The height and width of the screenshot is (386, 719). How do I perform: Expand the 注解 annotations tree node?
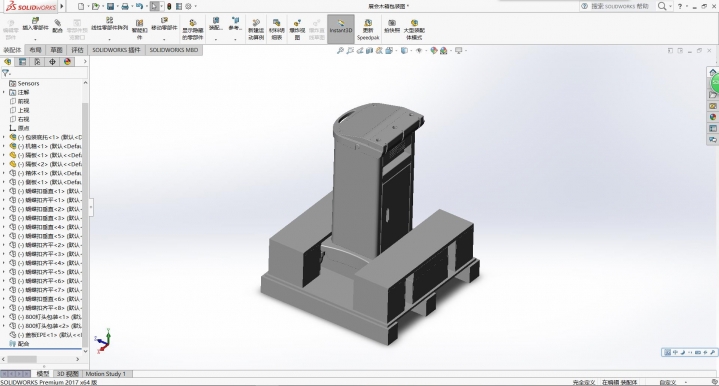4,92
